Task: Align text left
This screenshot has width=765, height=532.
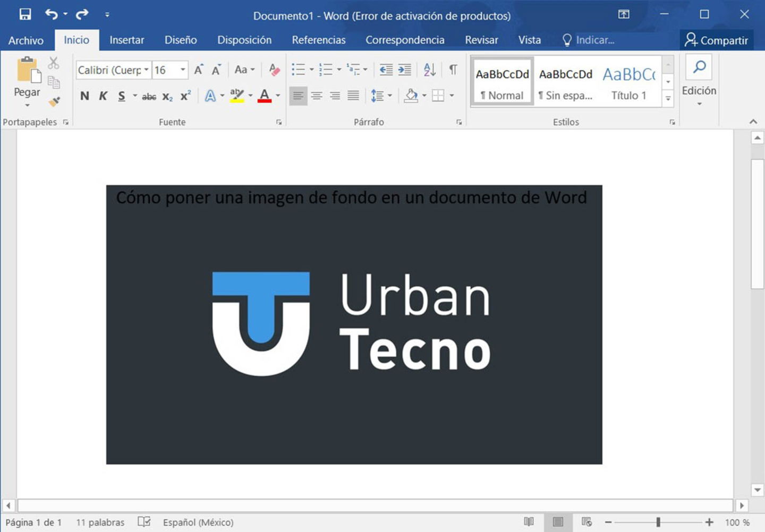Action: [x=298, y=96]
